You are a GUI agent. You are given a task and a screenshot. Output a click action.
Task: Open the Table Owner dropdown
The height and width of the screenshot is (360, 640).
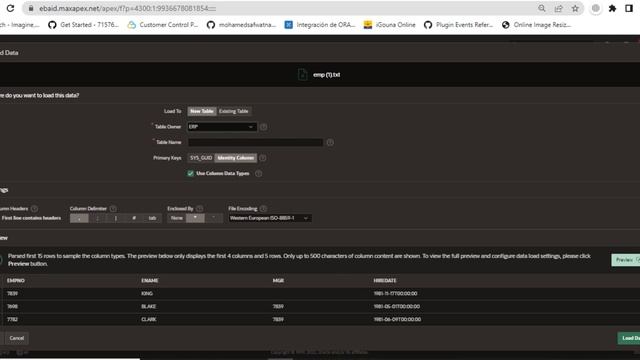(x=222, y=127)
